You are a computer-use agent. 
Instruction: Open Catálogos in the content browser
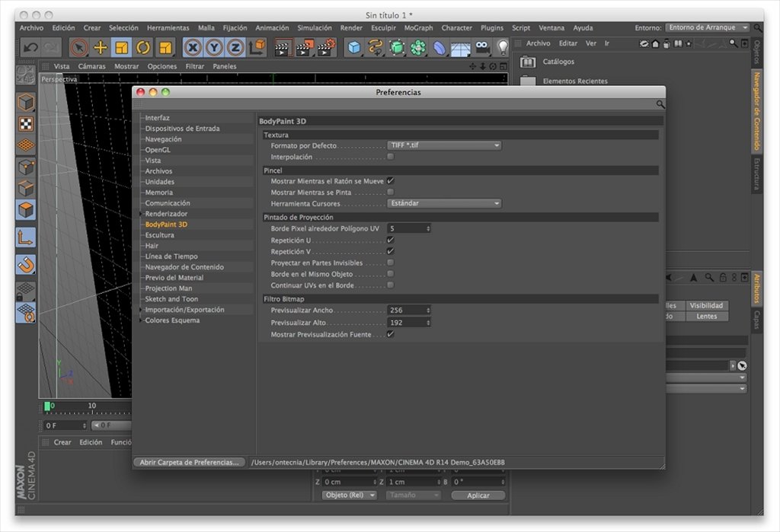[558, 62]
